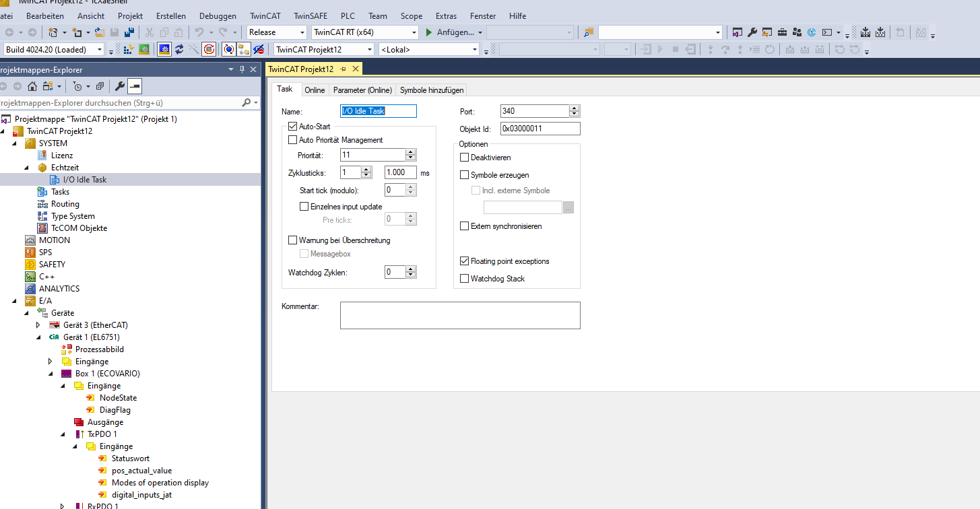The image size is (980, 509).
Task: Check the Deaktivieren option
Action: [464, 158]
